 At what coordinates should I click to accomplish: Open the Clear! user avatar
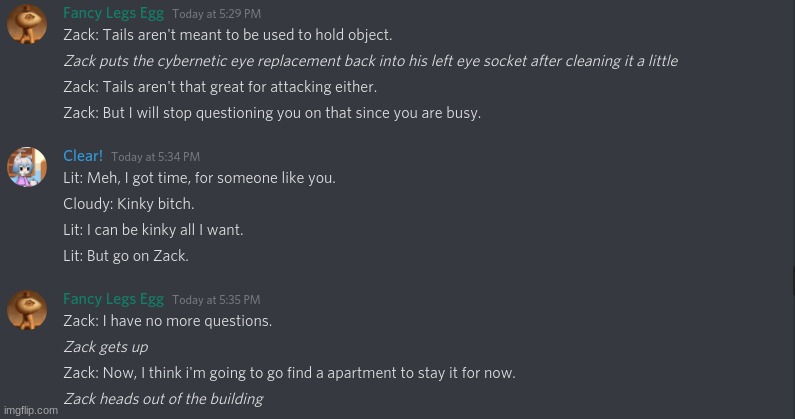[27, 167]
